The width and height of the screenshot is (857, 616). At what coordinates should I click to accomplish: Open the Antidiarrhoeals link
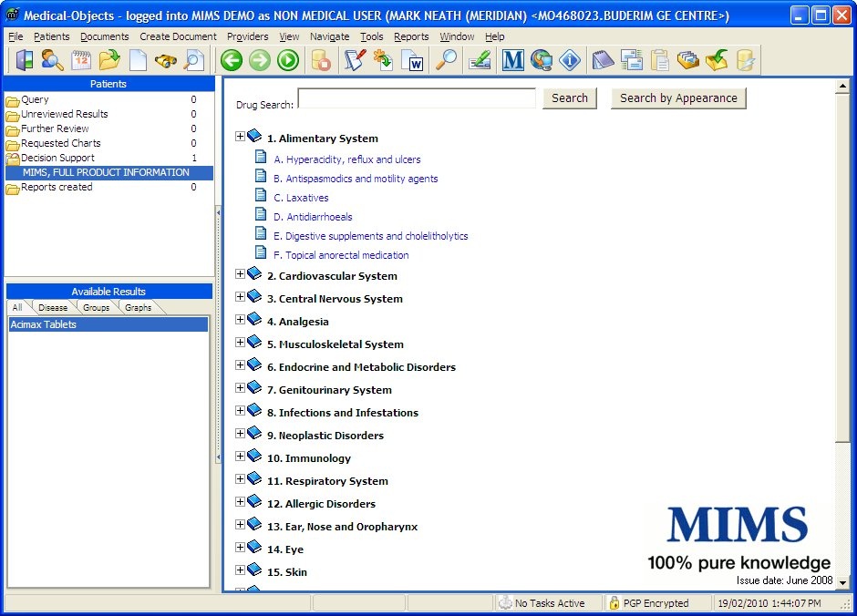[314, 217]
